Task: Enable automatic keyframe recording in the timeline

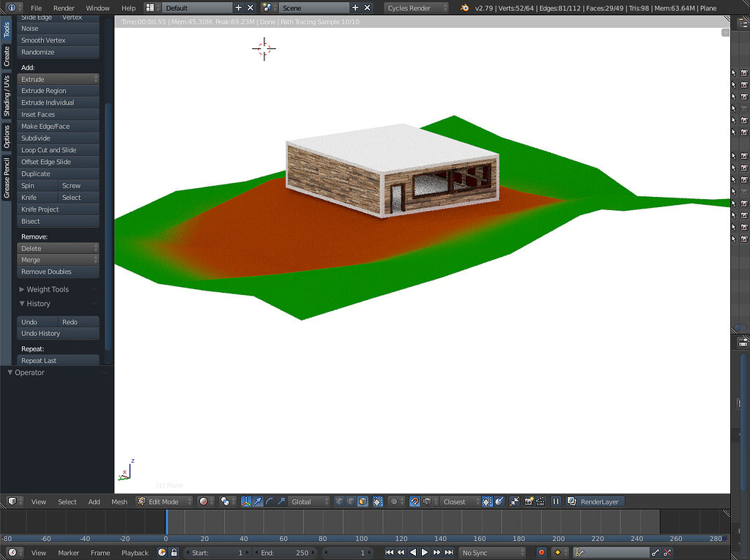Action: [541, 553]
